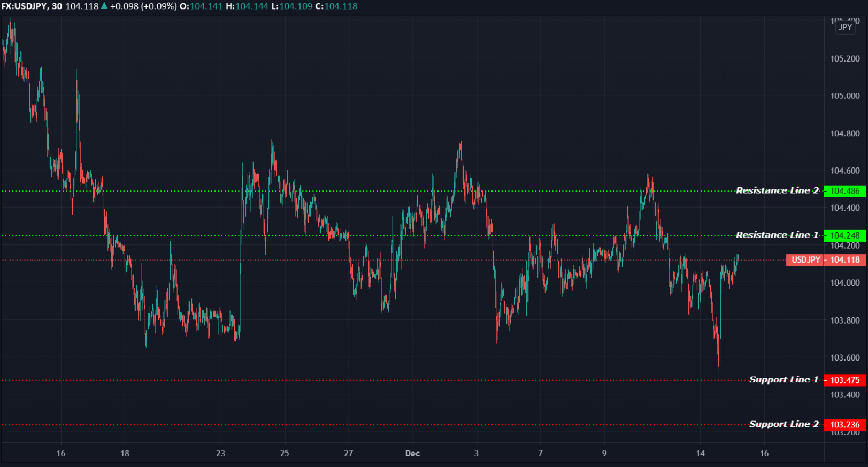
Task: Click the high value H:104.144
Action: tap(247, 6)
